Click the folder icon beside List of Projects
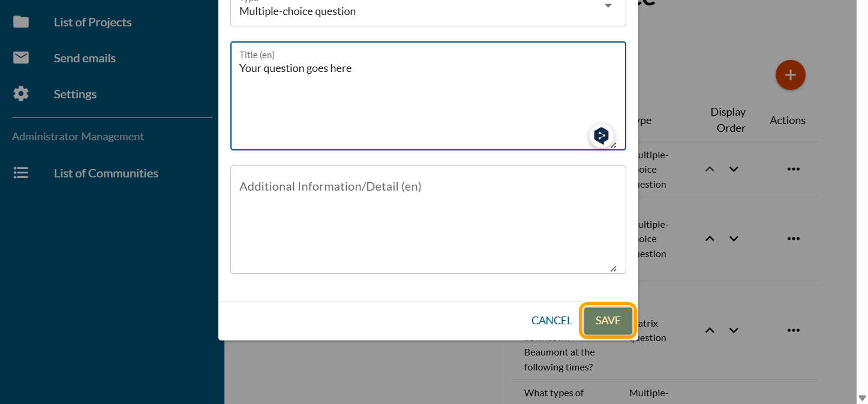The image size is (868, 404). point(21,22)
